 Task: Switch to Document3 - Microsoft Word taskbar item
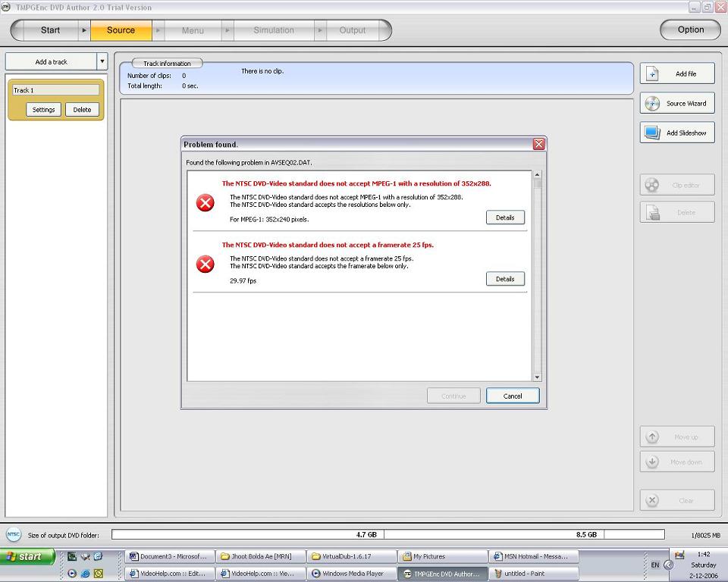point(169,556)
